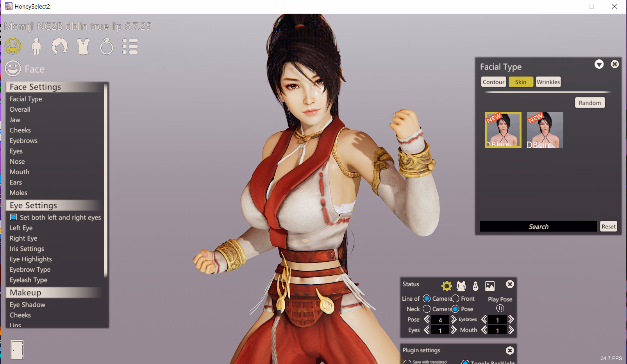Select the background image icon in Status
The image size is (627, 364).
click(x=490, y=286)
